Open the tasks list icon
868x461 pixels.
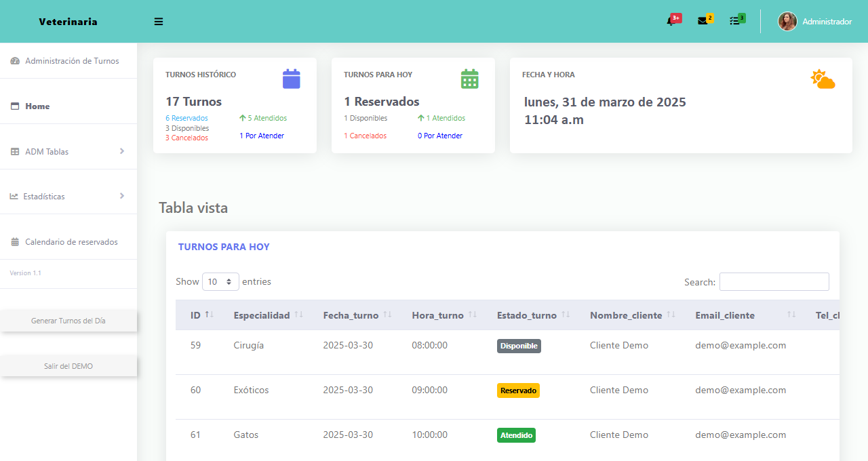[734, 21]
